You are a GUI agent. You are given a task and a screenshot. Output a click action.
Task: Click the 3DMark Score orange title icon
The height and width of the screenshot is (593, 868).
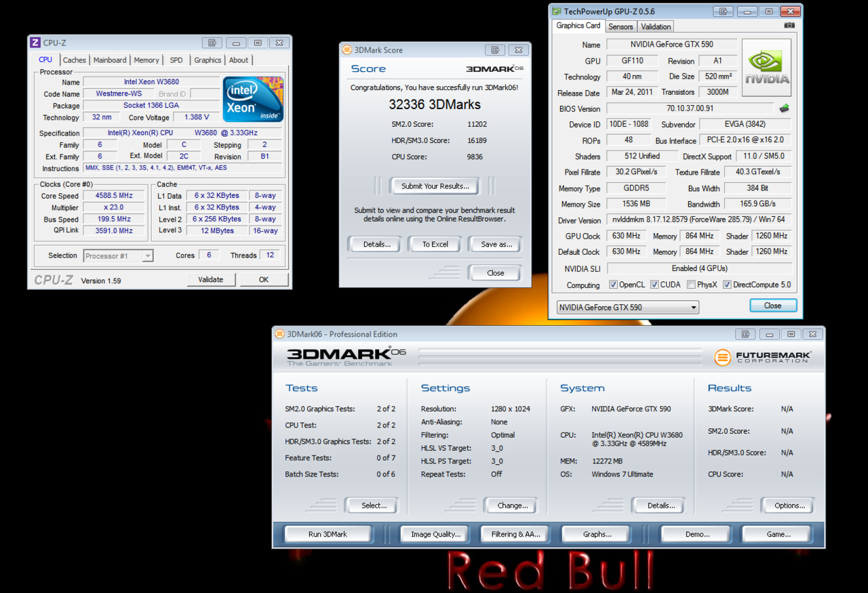click(x=347, y=49)
